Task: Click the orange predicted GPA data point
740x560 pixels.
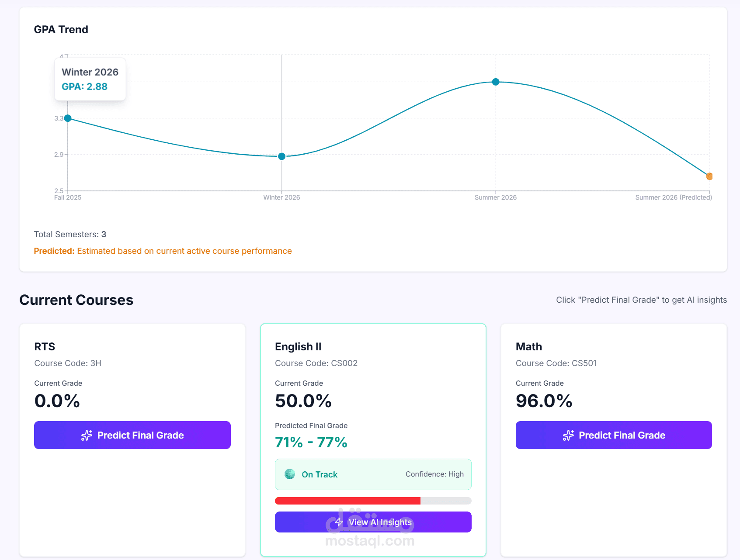Action: tap(709, 176)
